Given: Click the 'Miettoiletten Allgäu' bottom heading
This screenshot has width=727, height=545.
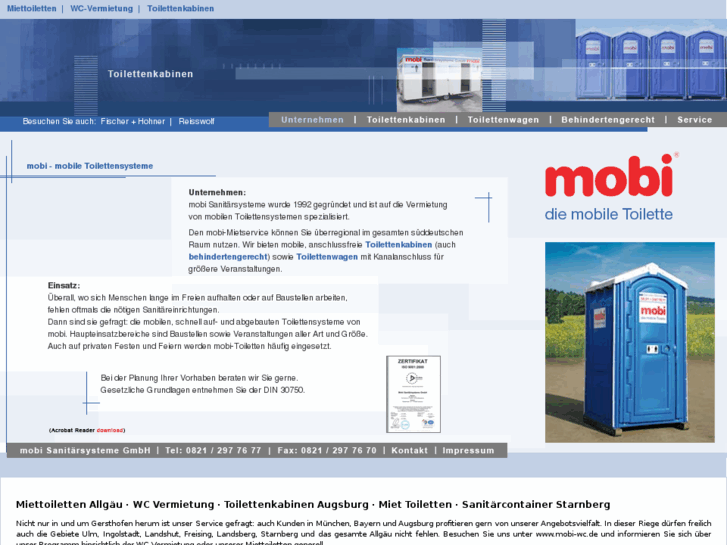Looking at the screenshot, I should (69, 504).
